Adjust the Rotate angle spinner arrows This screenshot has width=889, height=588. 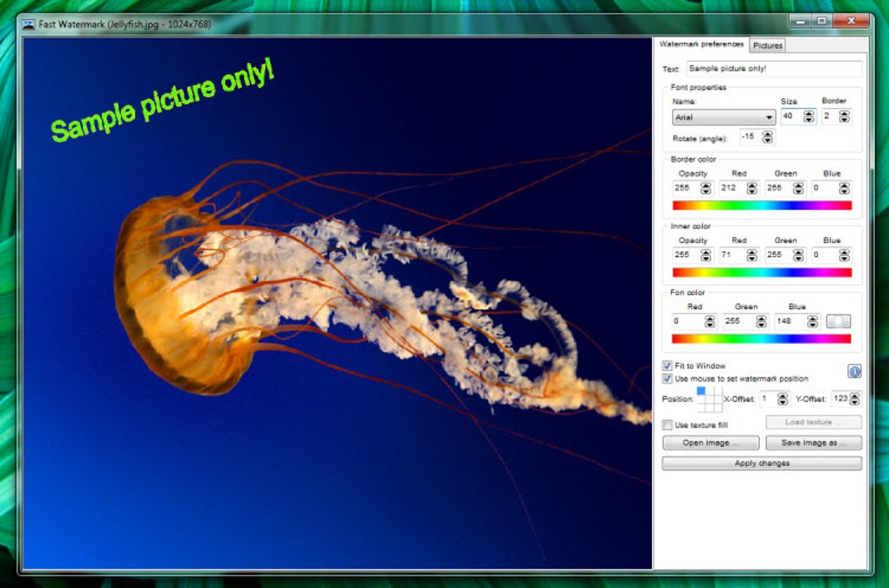point(767,137)
